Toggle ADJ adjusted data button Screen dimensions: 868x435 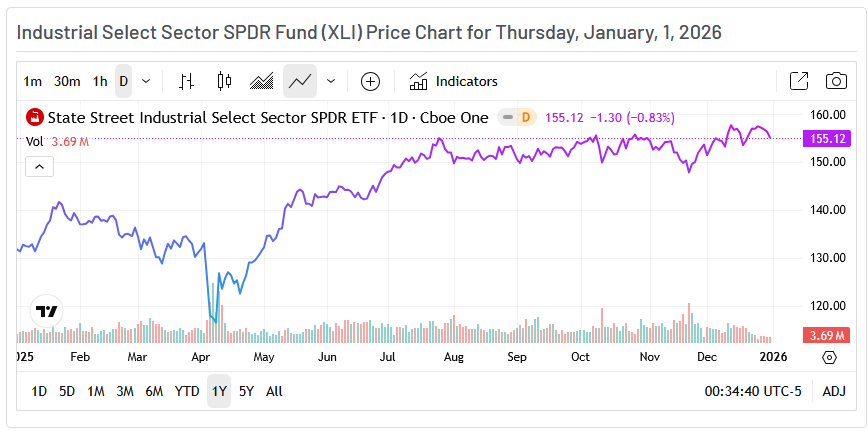tap(834, 391)
